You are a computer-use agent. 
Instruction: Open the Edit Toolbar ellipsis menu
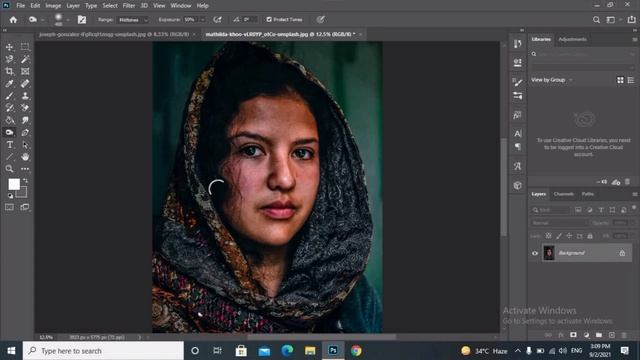tap(25, 169)
